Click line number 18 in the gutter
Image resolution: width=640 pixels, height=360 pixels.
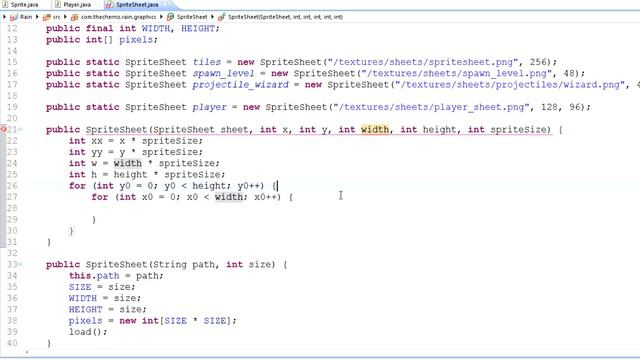pos(12,96)
